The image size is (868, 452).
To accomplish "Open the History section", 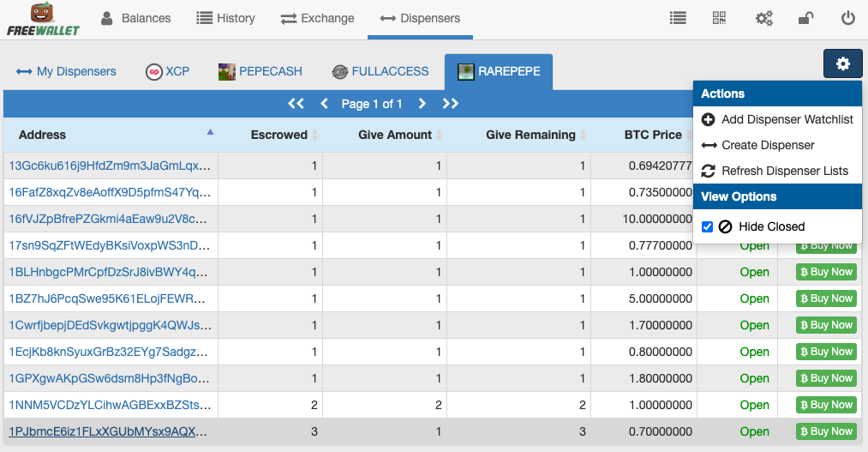I will 226,18.
